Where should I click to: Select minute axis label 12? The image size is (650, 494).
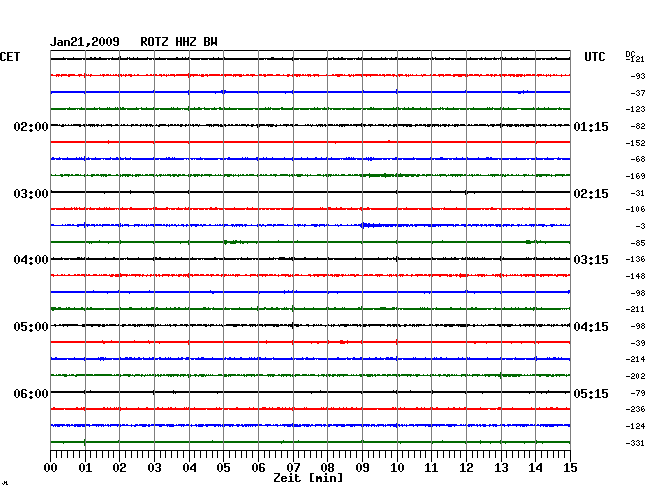click(x=466, y=468)
